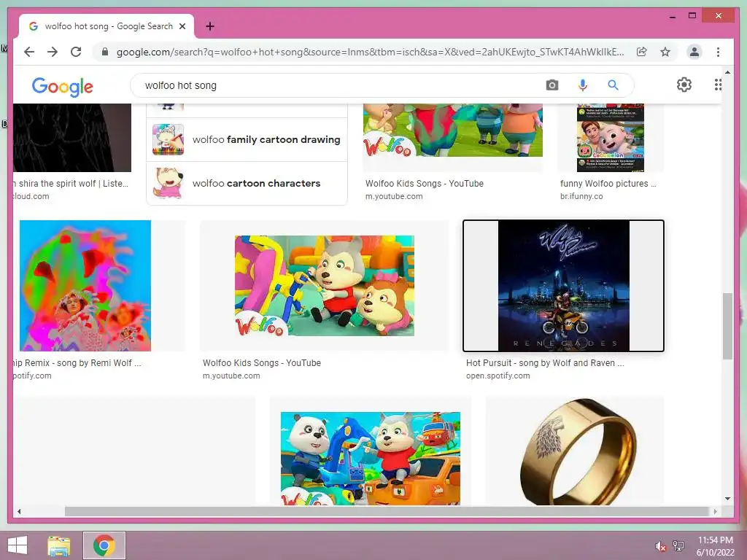This screenshot has width=747, height=560.
Task: Open Wolfoo toy playroom image
Action: click(x=325, y=286)
